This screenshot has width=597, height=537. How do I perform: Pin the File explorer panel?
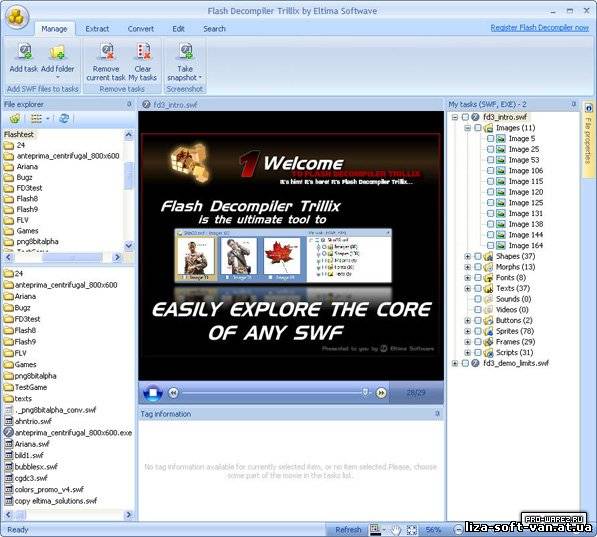click(129, 104)
